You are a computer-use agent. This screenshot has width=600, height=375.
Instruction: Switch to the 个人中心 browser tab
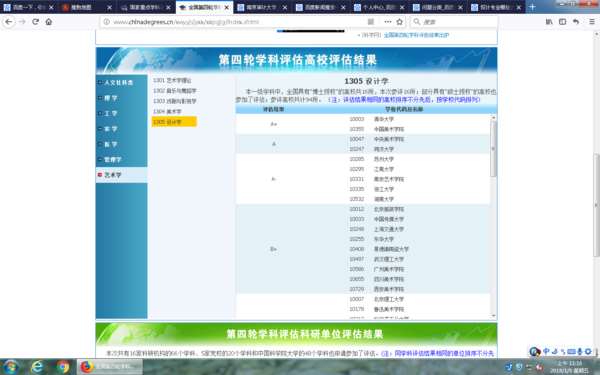[x=380, y=7]
